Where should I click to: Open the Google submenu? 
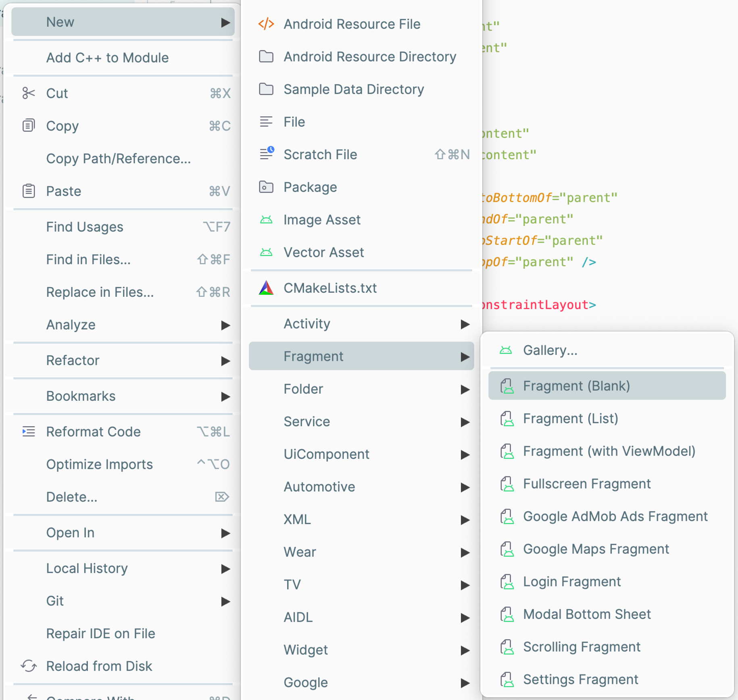click(x=361, y=682)
